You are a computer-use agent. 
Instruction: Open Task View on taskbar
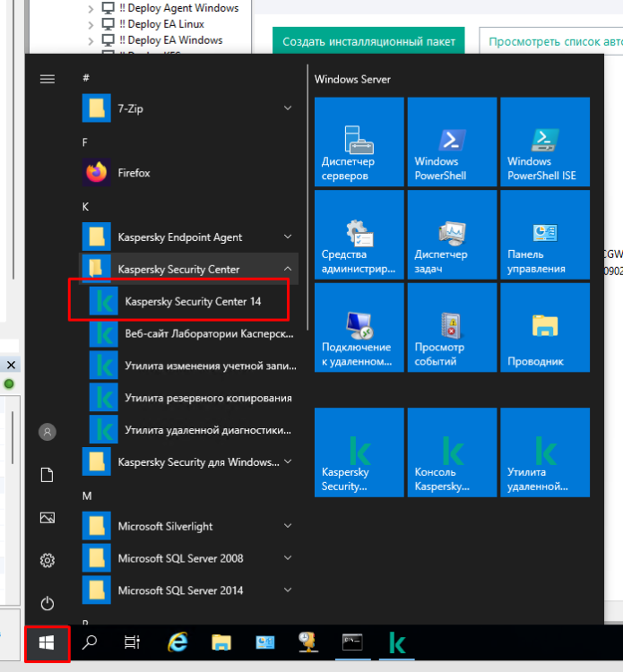[132, 642]
